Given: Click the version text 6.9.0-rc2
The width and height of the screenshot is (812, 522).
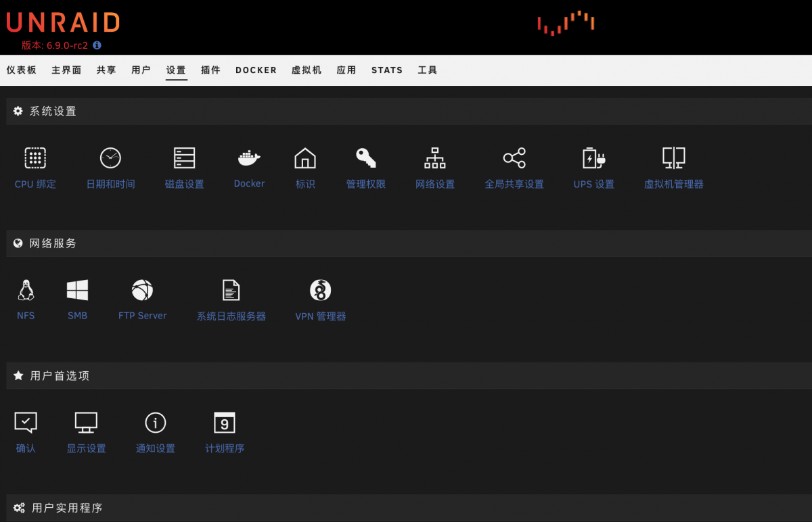Looking at the screenshot, I should point(67,45).
